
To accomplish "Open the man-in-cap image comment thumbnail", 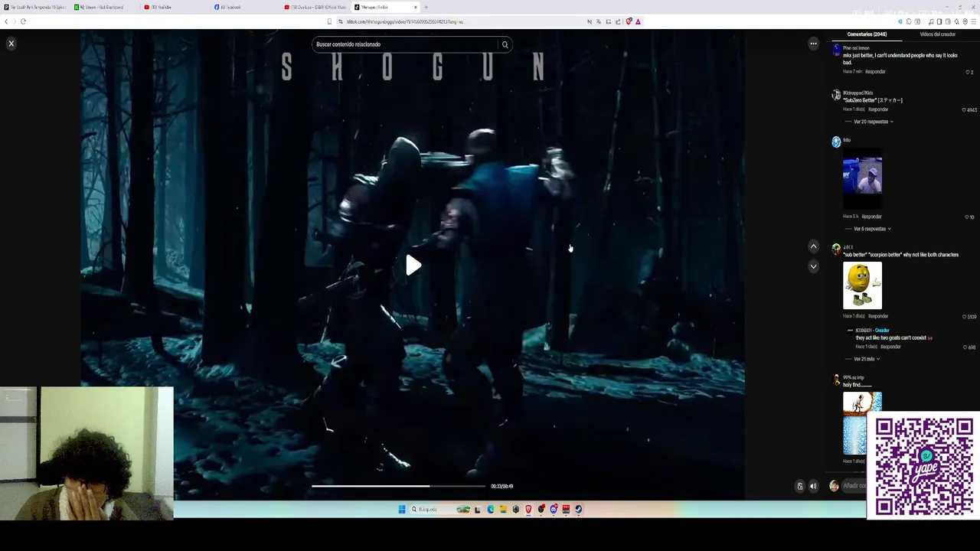I will pos(862,178).
